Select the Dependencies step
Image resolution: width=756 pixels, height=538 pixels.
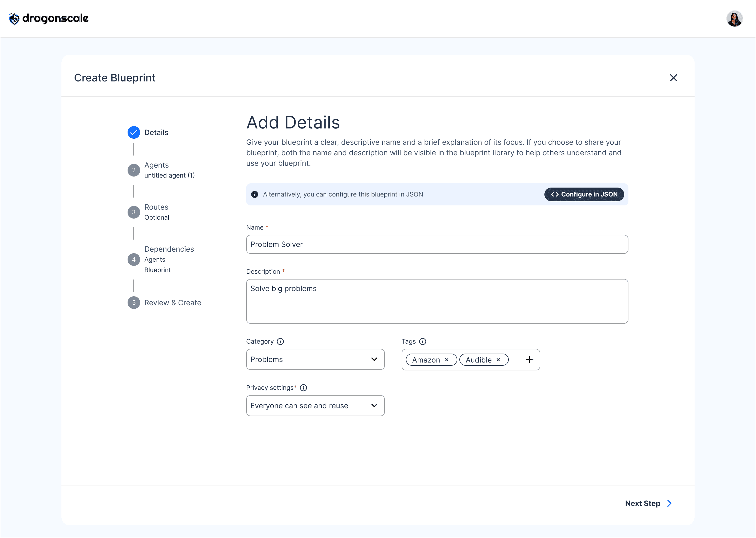[x=169, y=250]
